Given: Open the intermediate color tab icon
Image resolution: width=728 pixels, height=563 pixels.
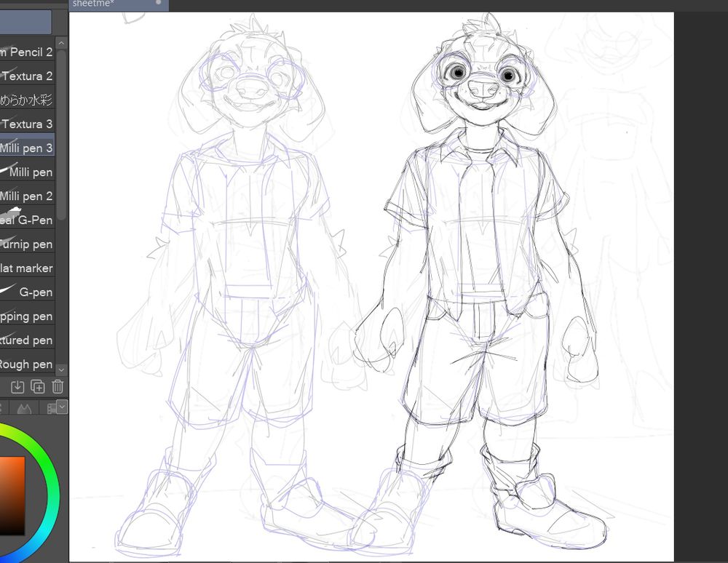Looking at the screenshot, I should (24, 408).
